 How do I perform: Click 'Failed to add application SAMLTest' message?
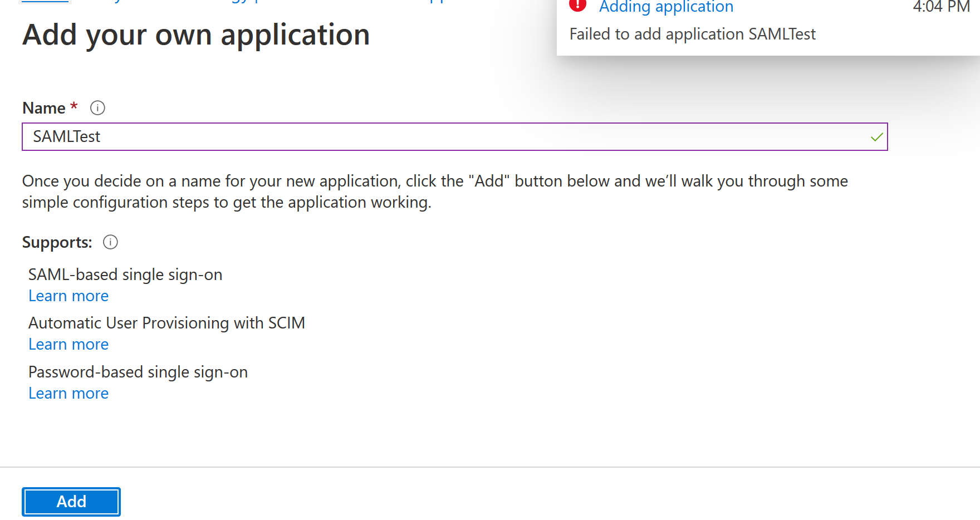pos(692,35)
